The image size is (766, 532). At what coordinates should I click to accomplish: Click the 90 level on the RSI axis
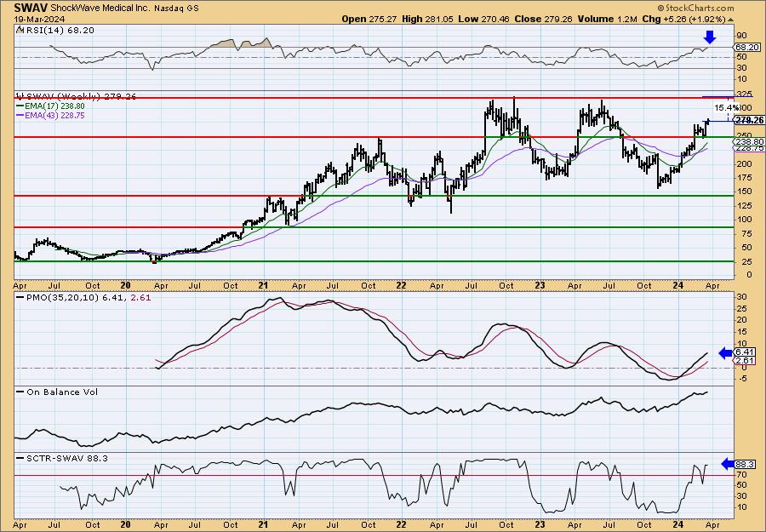point(742,35)
